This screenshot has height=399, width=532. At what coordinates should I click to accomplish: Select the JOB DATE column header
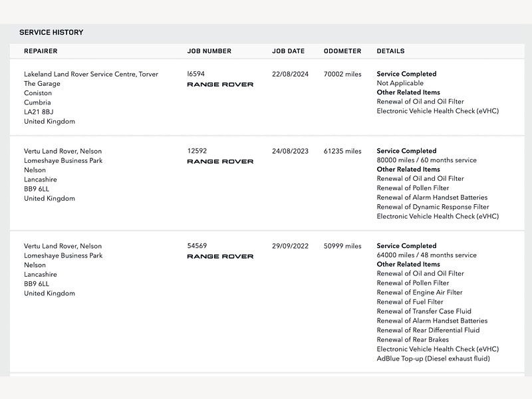coord(289,51)
